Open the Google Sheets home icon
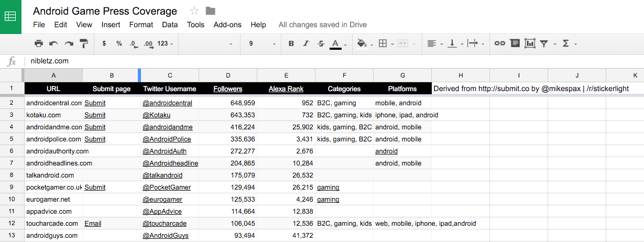 click(10, 16)
